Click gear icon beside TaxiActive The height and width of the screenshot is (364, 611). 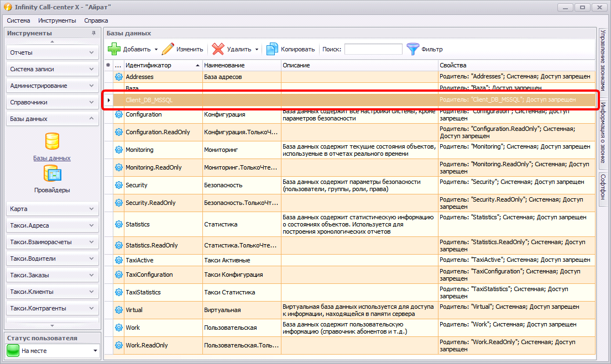click(x=119, y=260)
